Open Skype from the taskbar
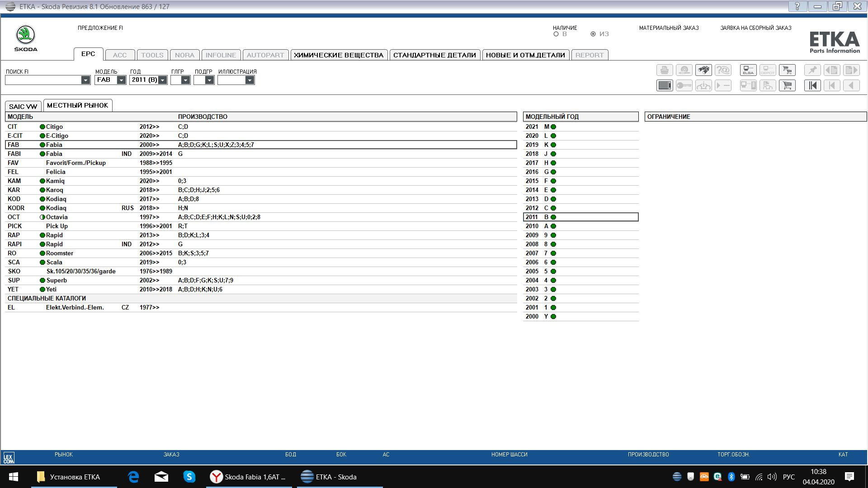Screen dimensions: 868x488 (189, 477)
